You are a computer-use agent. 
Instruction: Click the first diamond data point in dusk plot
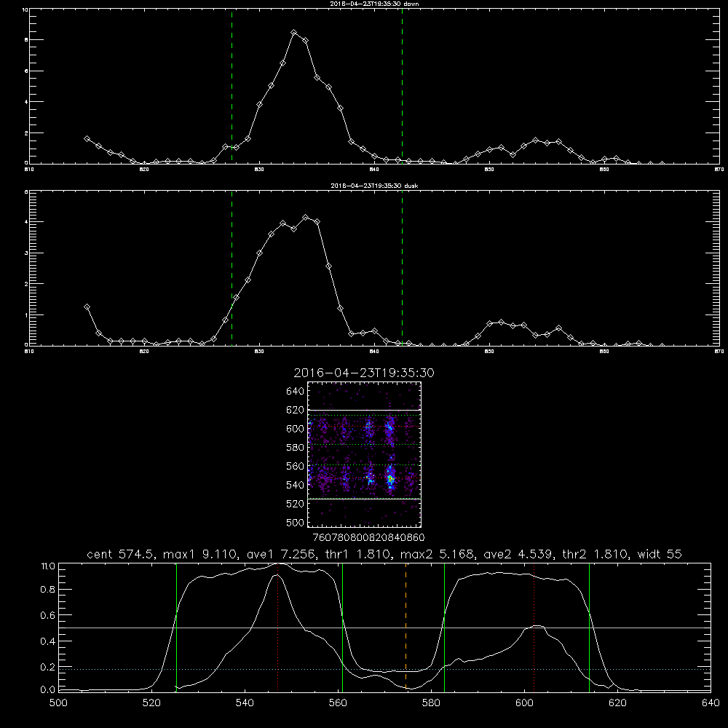(x=87, y=307)
